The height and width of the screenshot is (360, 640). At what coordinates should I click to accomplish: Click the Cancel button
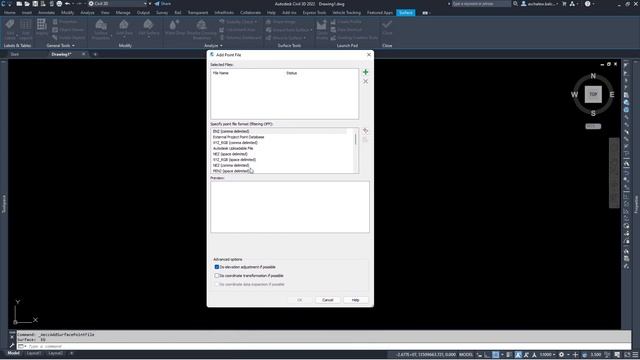[x=328, y=300]
